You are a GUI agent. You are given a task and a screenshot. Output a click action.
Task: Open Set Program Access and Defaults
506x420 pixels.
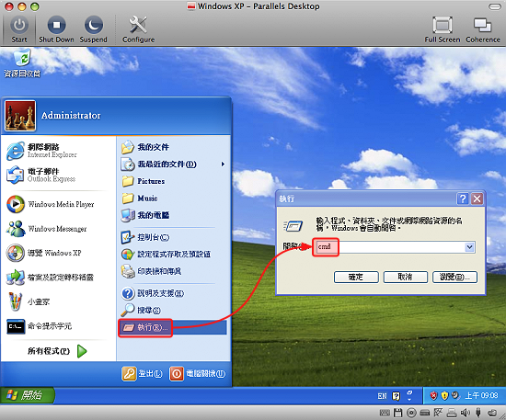tap(166, 254)
